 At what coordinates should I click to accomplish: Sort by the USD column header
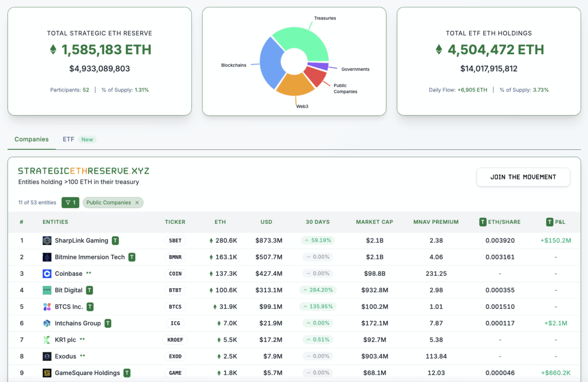tap(266, 222)
